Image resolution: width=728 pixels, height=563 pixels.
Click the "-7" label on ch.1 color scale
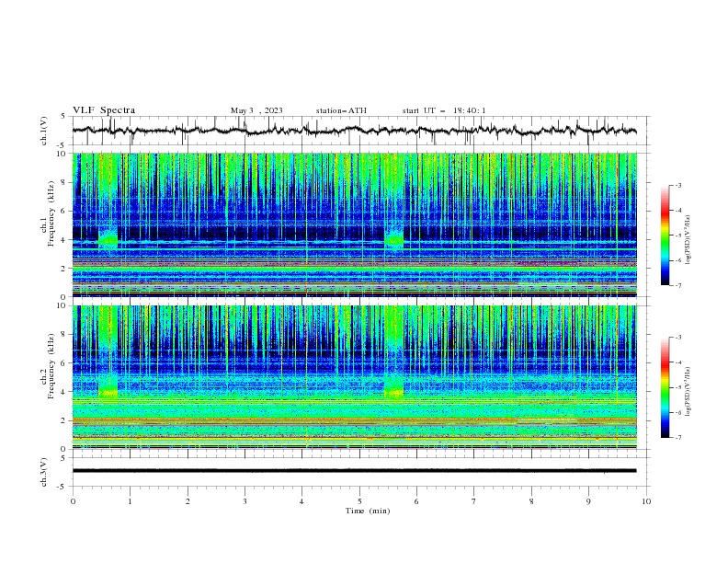pyautogui.click(x=677, y=285)
